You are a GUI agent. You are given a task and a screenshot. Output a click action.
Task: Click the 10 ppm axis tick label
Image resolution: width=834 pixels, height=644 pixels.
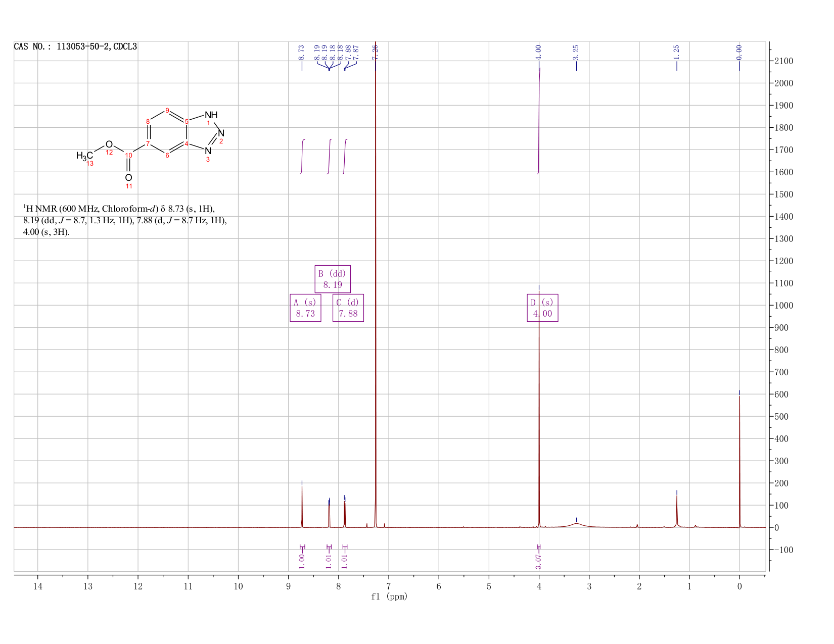238,586
